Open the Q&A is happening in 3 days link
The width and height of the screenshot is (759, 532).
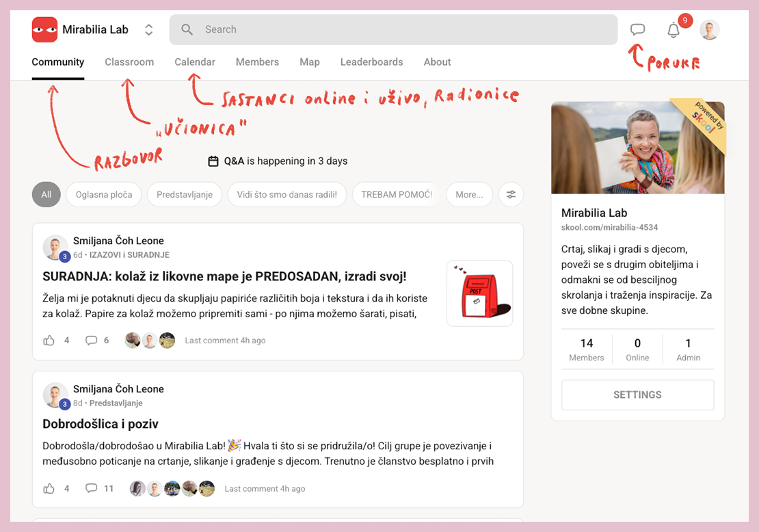coord(286,161)
